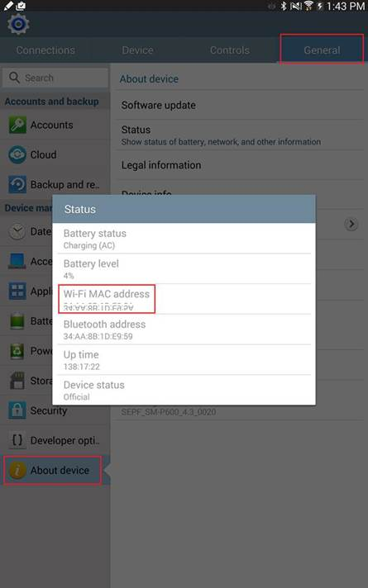Image resolution: width=368 pixels, height=588 pixels.
Task: Select the Wi-Fi MAC address row
Action: pyautogui.click(x=184, y=299)
